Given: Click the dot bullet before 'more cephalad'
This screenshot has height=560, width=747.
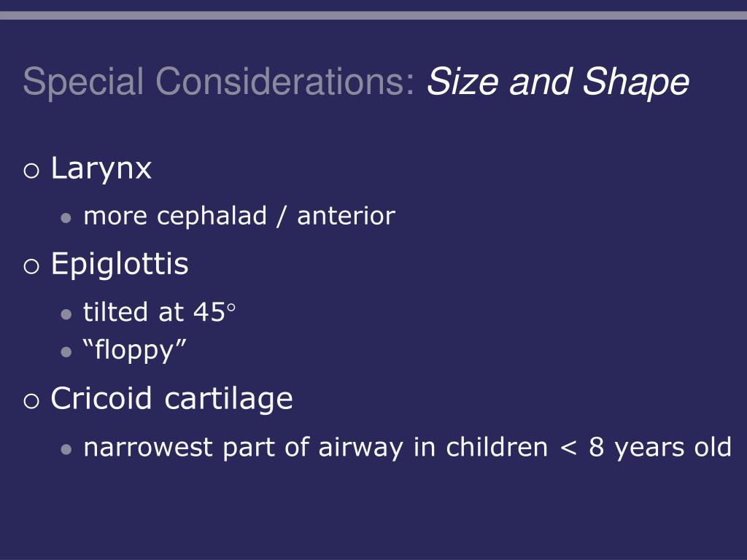Looking at the screenshot, I should pyautogui.click(x=66, y=219).
